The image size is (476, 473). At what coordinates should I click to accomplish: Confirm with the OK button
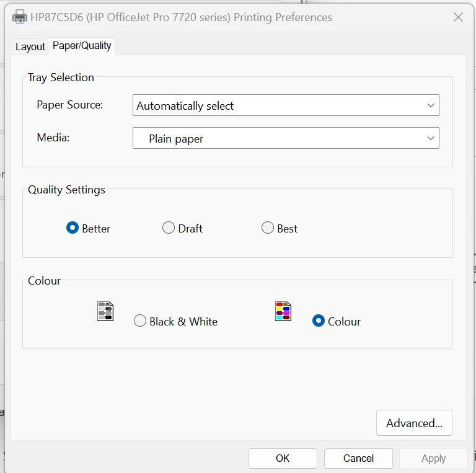(x=283, y=458)
